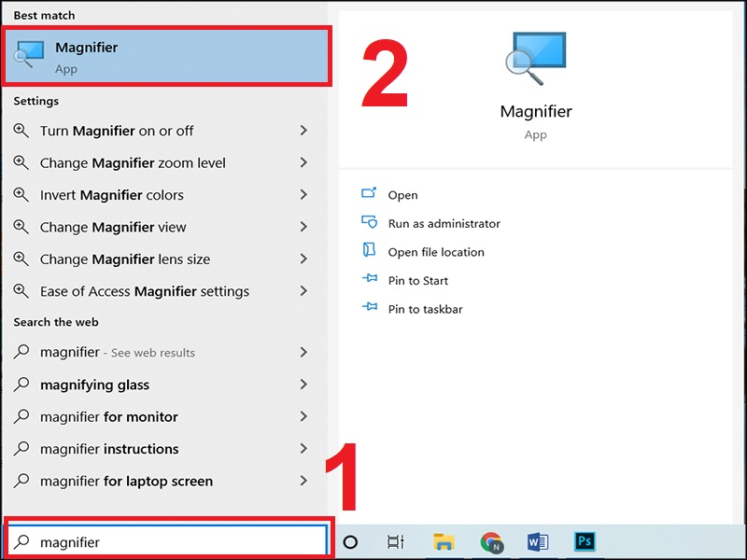Image resolution: width=747 pixels, height=560 pixels.
Task: Click large Magnifier app icon in details pane
Action: (535, 58)
